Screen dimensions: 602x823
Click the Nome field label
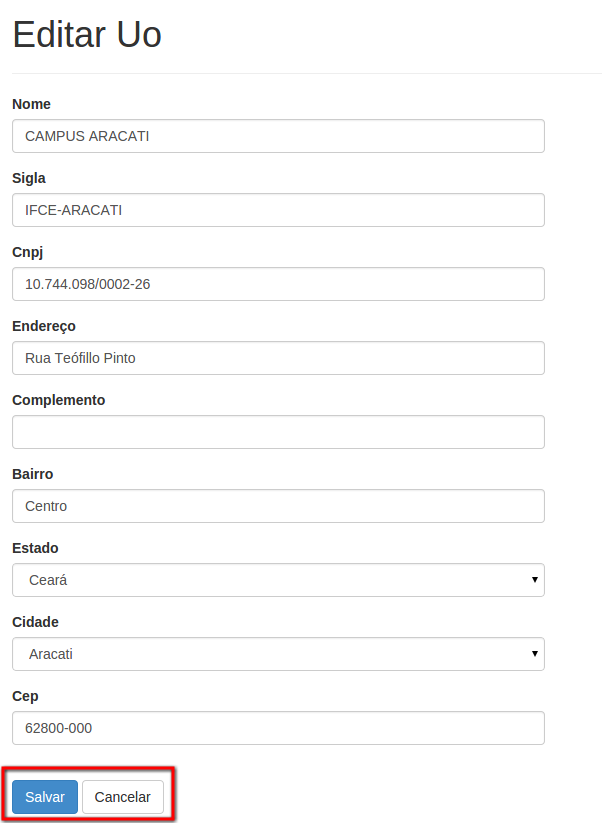(x=31, y=104)
